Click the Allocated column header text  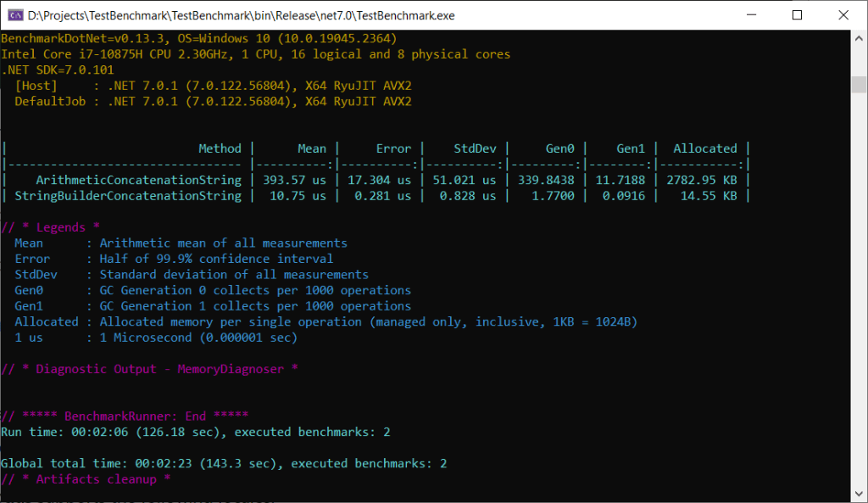705,148
